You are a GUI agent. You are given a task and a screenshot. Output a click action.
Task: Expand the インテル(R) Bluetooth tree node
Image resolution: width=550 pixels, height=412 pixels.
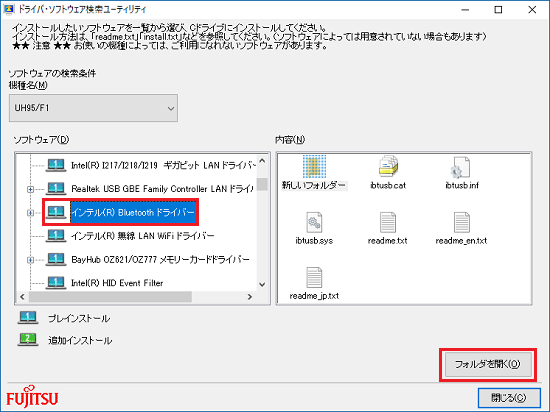point(31,213)
